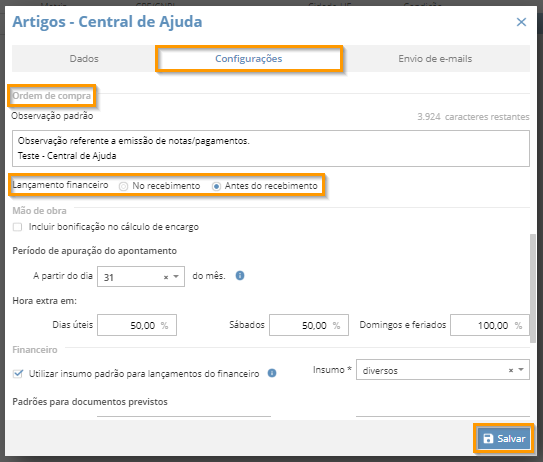Open the "A partir do dia" dropdown arrow
The width and height of the screenshot is (543, 462).
[176, 277]
